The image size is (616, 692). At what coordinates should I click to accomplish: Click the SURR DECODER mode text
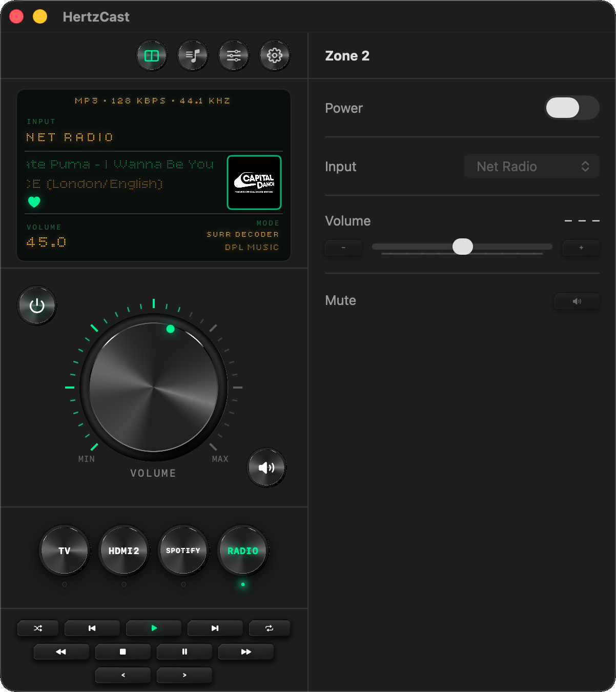242,234
